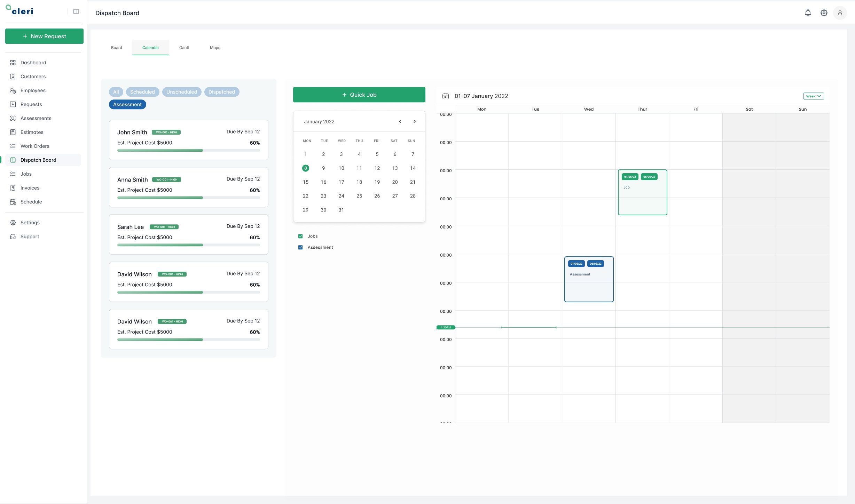Click the calendar icon next to the date range
This screenshot has width=855, height=504.
446,96
